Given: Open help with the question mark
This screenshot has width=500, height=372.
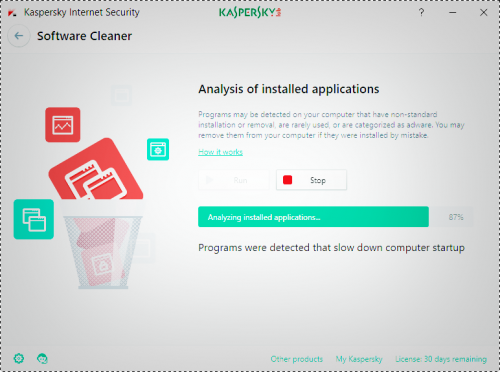Looking at the screenshot, I should (421, 13).
